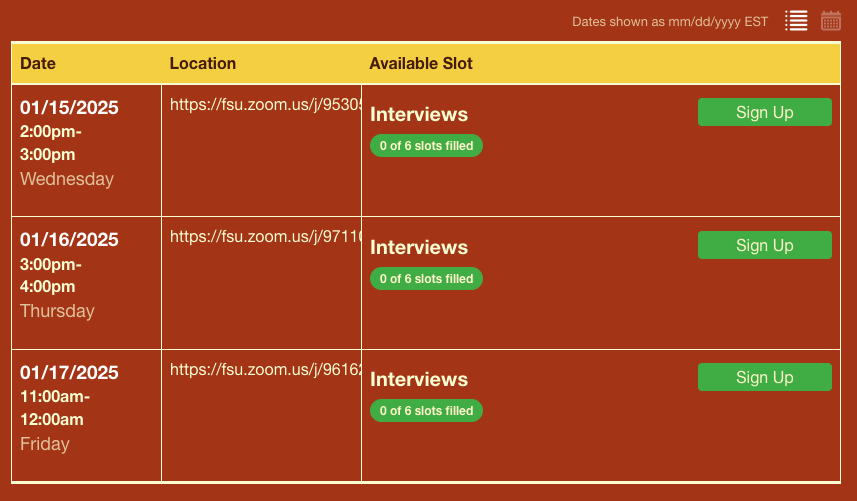
Task: Click the slots filled badge for Wednesday
Action: point(426,146)
